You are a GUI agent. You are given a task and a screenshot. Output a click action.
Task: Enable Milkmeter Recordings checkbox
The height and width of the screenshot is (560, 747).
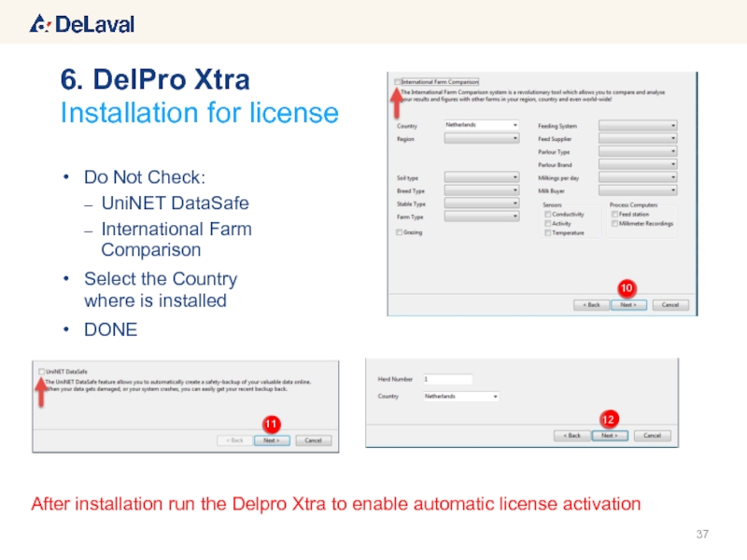(x=615, y=223)
